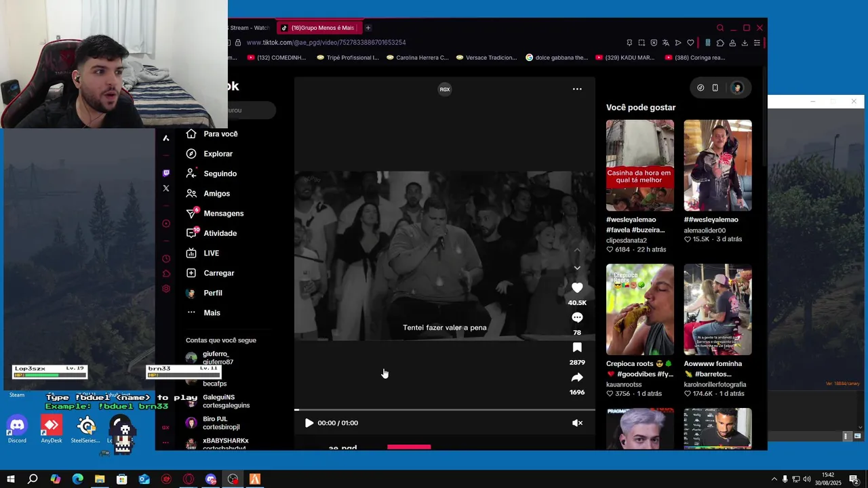
Task: Open Settings gear in the Opera sidebar
Action: [x=166, y=289]
